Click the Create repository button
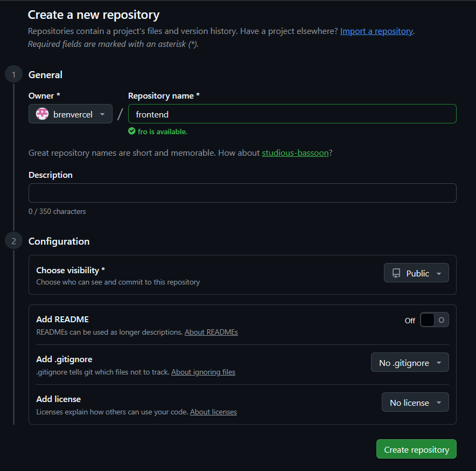Screen dimensions: 476x471 point(416,449)
